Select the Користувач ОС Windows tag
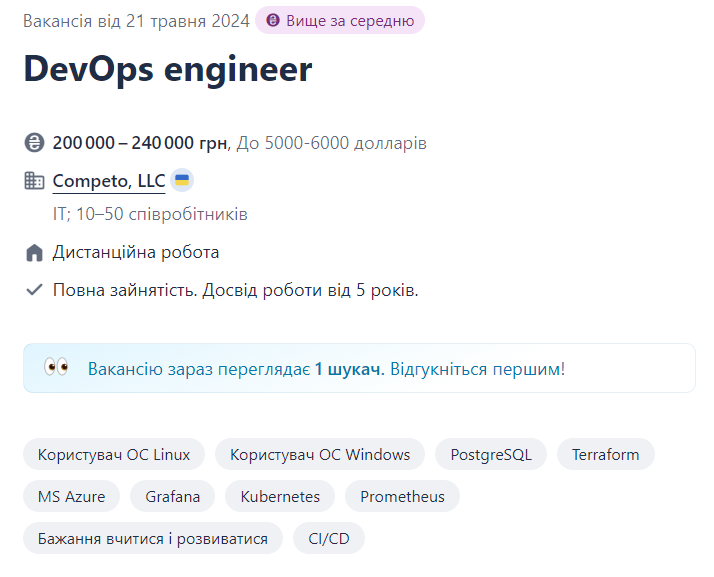 320,454
